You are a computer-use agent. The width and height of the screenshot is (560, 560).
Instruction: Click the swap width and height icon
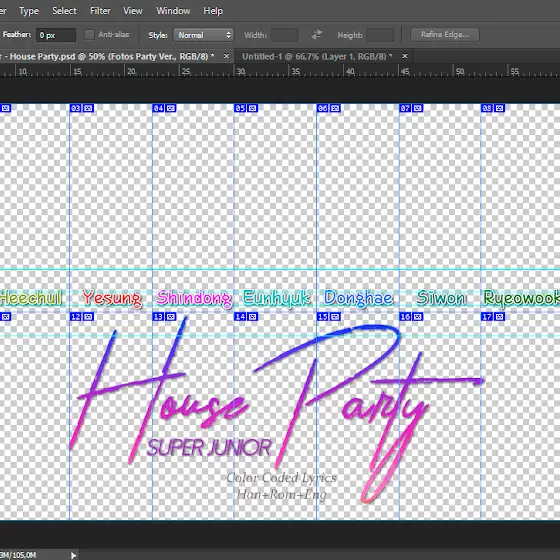click(x=317, y=35)
